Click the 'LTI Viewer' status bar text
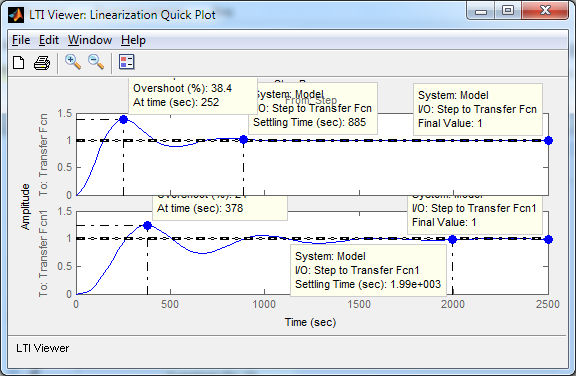 tap(43, 348)
